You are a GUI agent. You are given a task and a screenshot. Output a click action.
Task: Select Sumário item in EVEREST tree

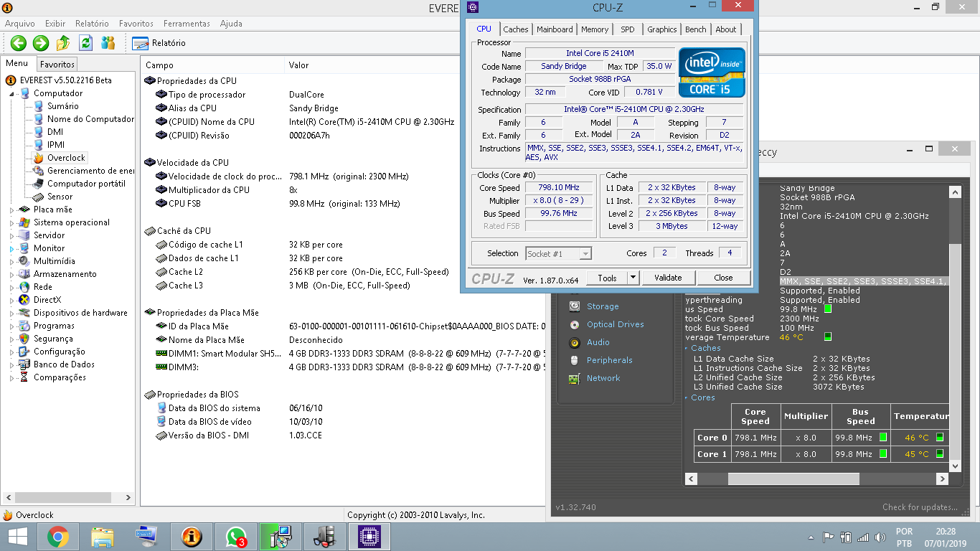pyautogui.click(x=63, y=106)
